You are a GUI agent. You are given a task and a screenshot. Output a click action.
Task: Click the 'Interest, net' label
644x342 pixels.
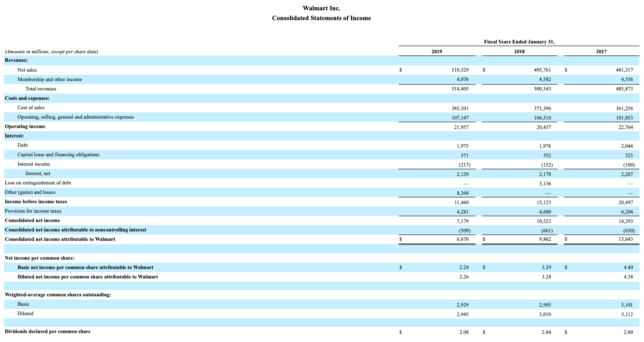coord(38,173)
